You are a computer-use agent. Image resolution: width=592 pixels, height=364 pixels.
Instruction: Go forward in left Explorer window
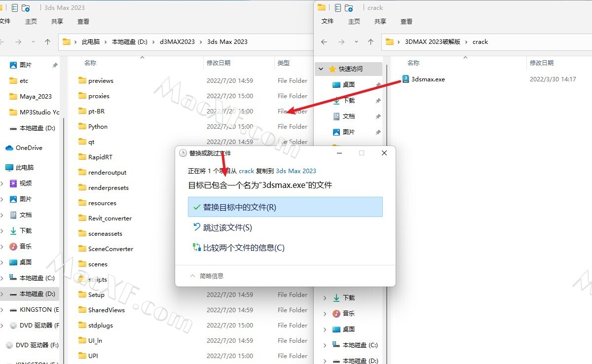pos(18,42)
